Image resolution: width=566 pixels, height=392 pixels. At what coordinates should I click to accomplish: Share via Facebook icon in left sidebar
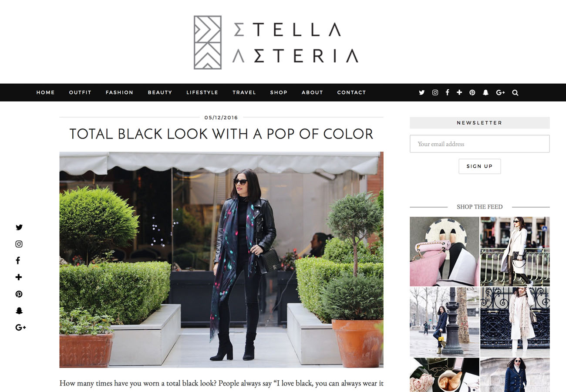18,260
